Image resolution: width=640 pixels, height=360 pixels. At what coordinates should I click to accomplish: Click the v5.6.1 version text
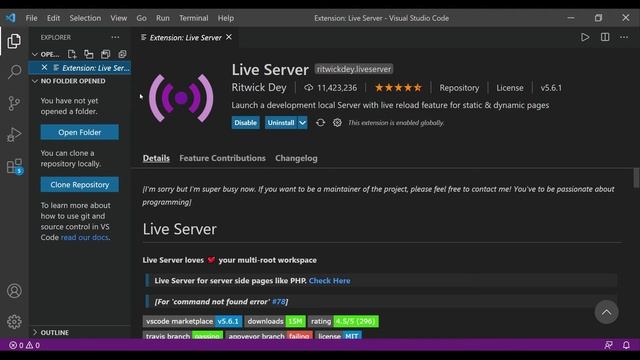(x=551, y=88)
